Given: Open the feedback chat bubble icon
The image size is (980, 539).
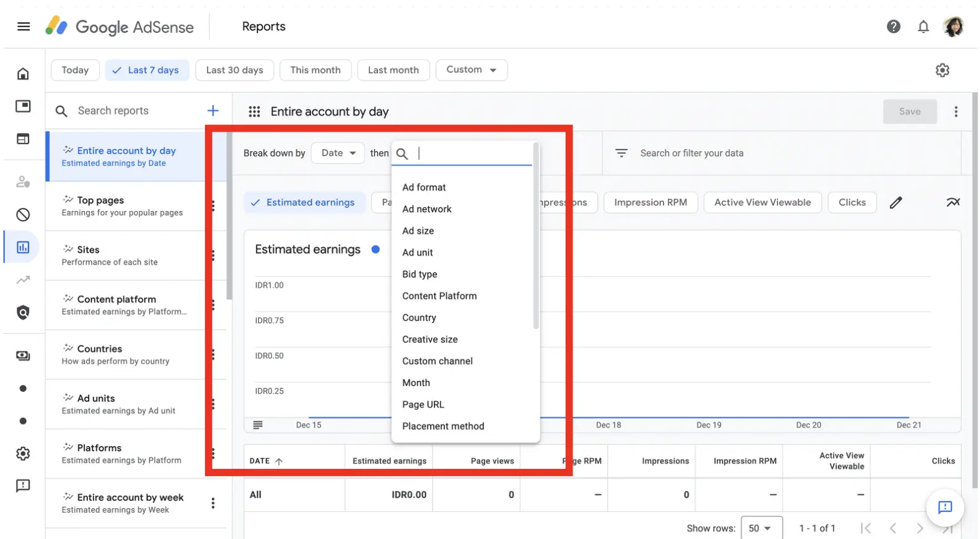Looking at the screenshot, I should (x=945, y=507).
